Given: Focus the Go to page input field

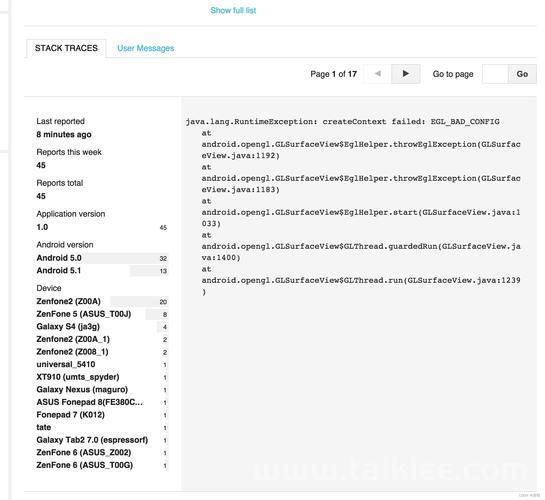Looking at the screenshot, I should click(495, 74).
